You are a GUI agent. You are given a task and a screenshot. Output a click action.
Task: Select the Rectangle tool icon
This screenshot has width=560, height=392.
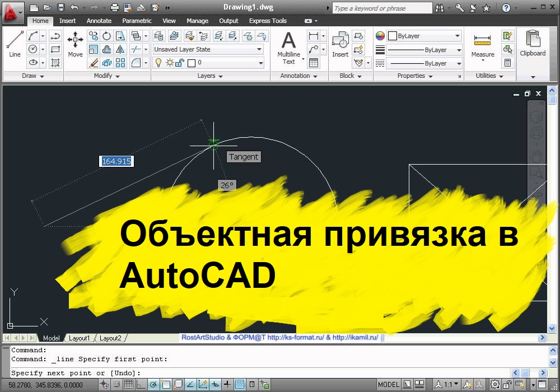[x=55, y=49]
